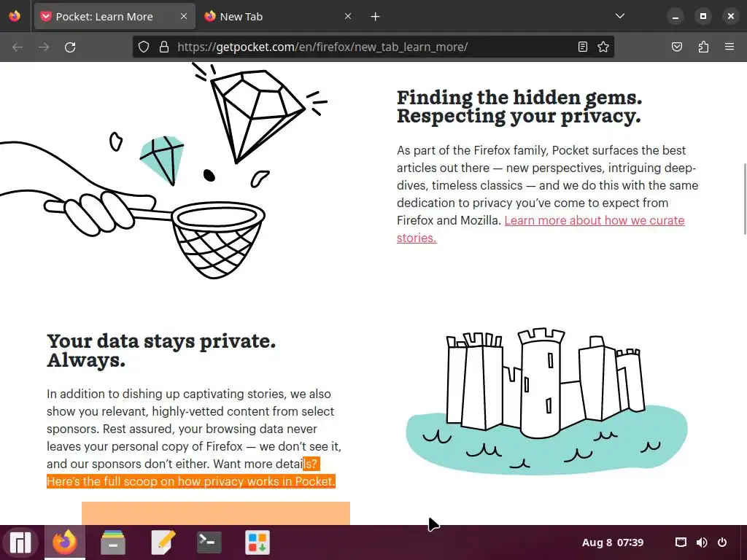747x560 pixels.
Task: Open the power menu in system tray
Action: (722, 542)
